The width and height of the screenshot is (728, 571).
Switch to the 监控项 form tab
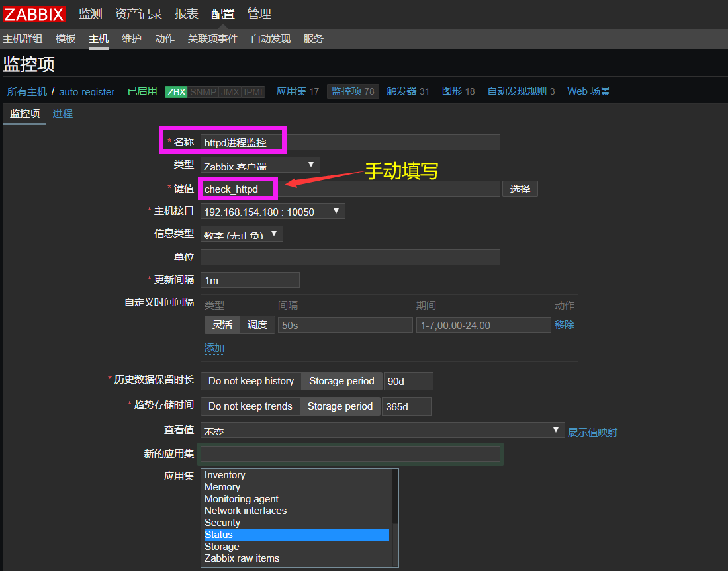(x=25, y=114)
